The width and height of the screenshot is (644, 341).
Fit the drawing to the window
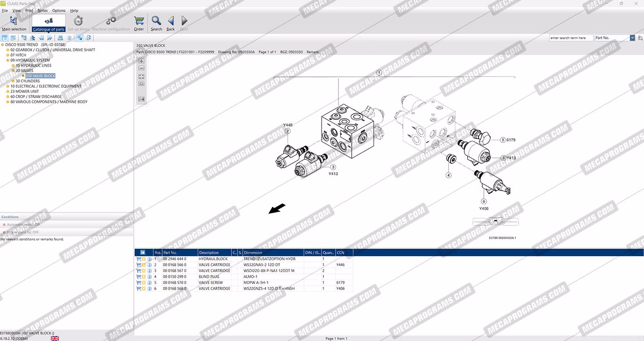click(141, 76)
